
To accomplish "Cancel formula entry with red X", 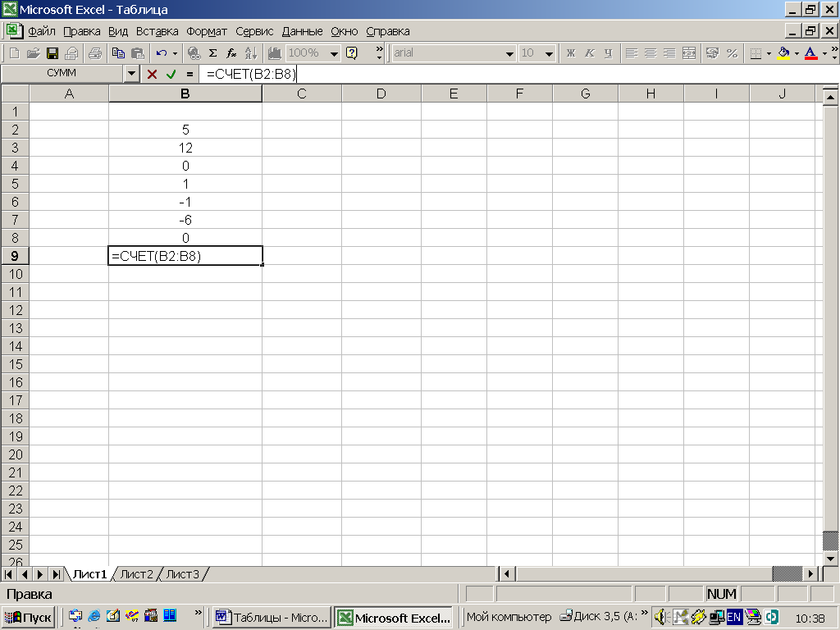I will [152, 74].
